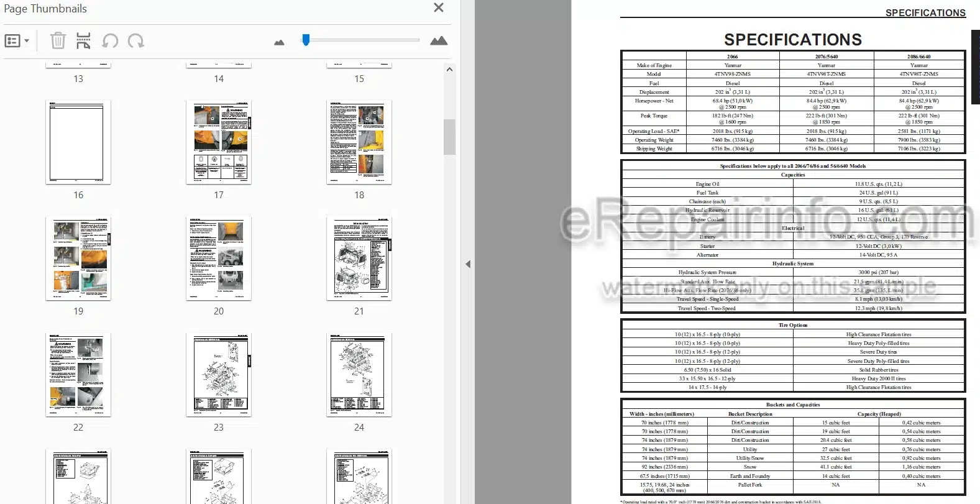Click page number label 15
The height and width of the screenshot is (504, 980).
(359, 79)
